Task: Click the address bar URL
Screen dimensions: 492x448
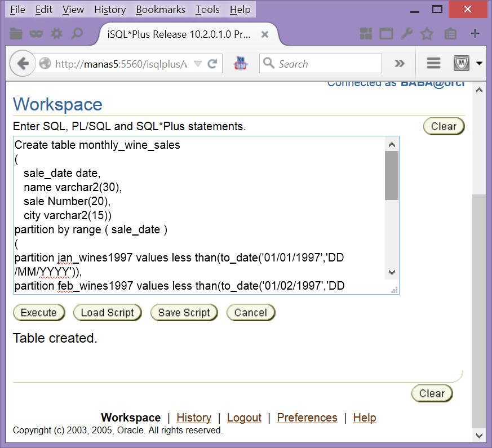Action: pyautogui.click(x=121, y=64)
